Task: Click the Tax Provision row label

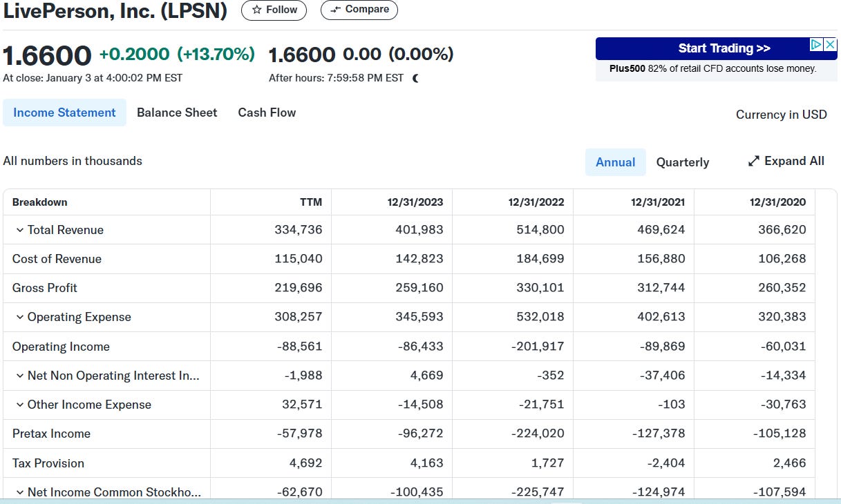Action: pyautogui.click(x=48, y=463)
